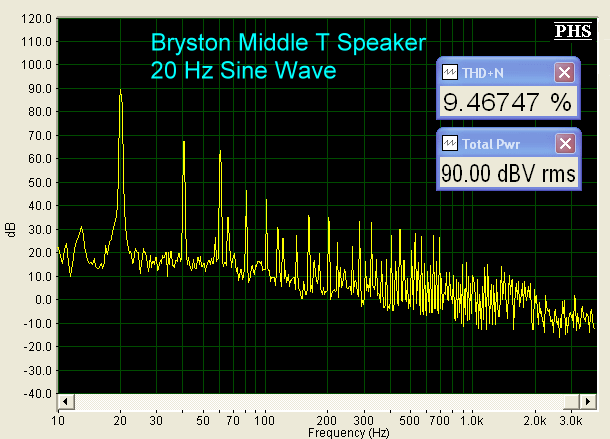Click the 9.46747 % reading
Screen dimensions: 610x439
(x=506, y=102)
